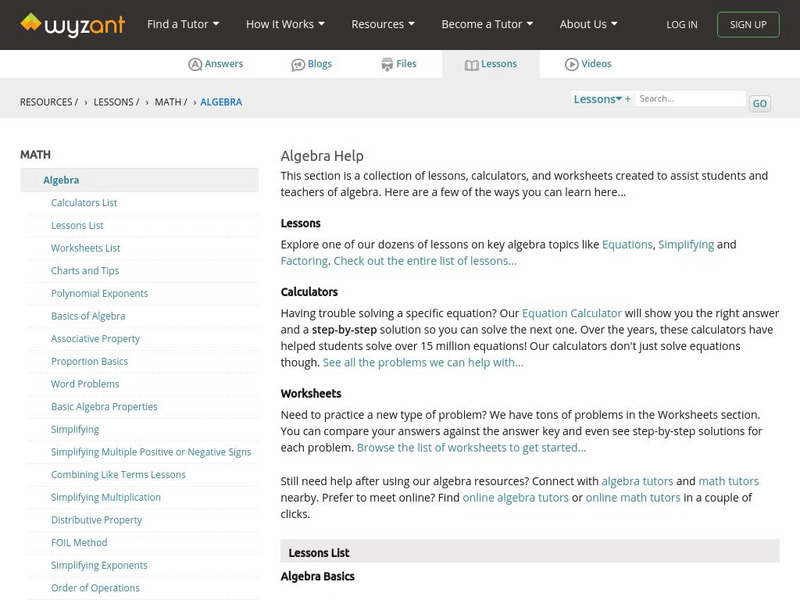Viewport: 800px width, 600px height.
Task: Click the Lessons book icon
Action: (x=472, y=64)
